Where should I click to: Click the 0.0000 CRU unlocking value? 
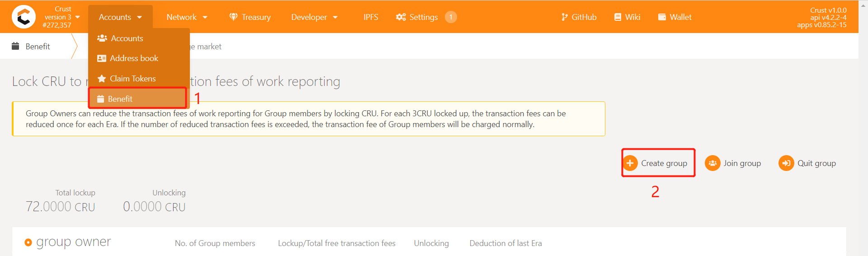coord(154,207)
